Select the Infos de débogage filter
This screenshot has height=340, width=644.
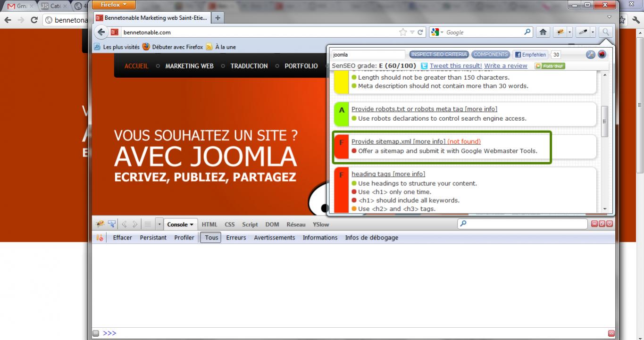coord(371,238)
